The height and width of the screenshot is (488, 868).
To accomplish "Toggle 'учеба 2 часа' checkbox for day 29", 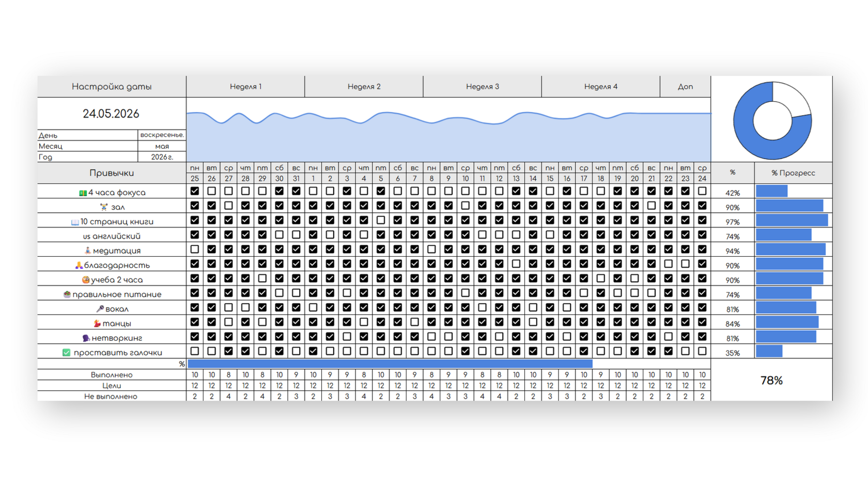I will (262, 278).
